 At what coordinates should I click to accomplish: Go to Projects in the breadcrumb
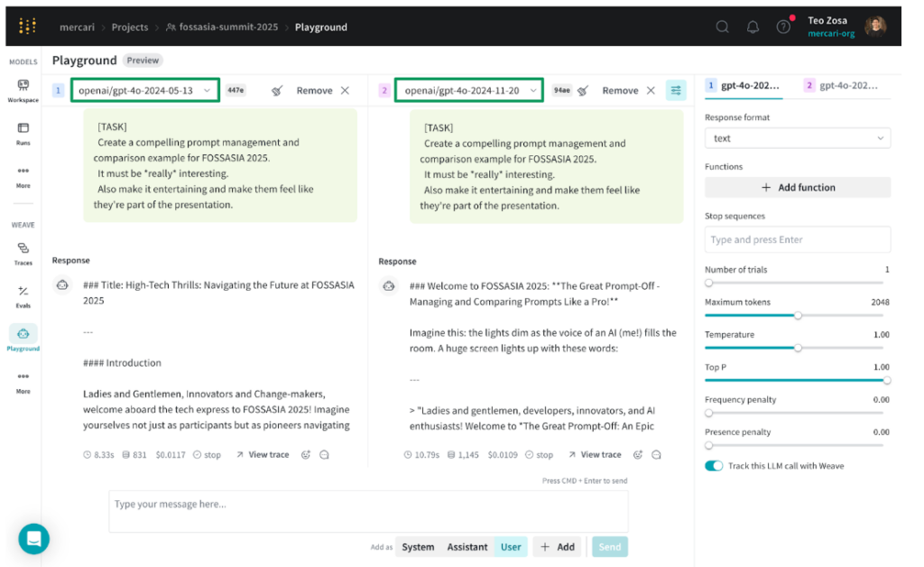(129, 27)
